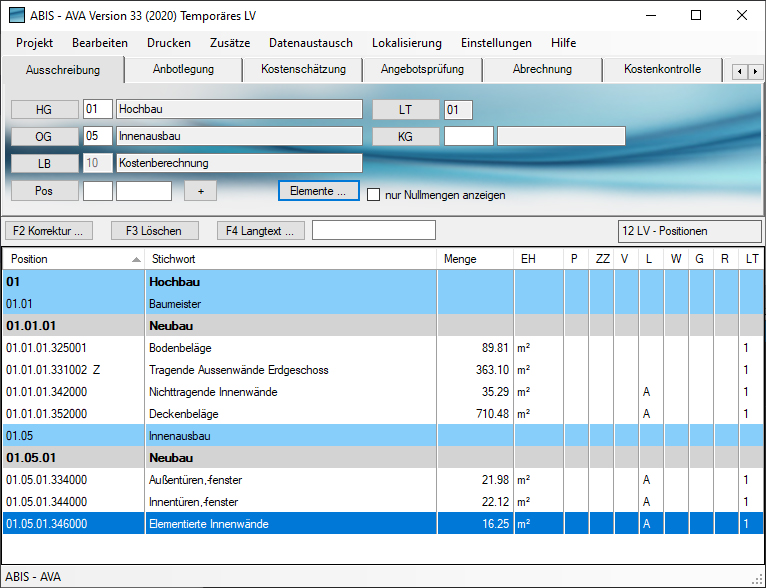Viewport: 766px width, 588px height.
Task: Click F2 Korrektur ... button
Action: tap(48, 231)
